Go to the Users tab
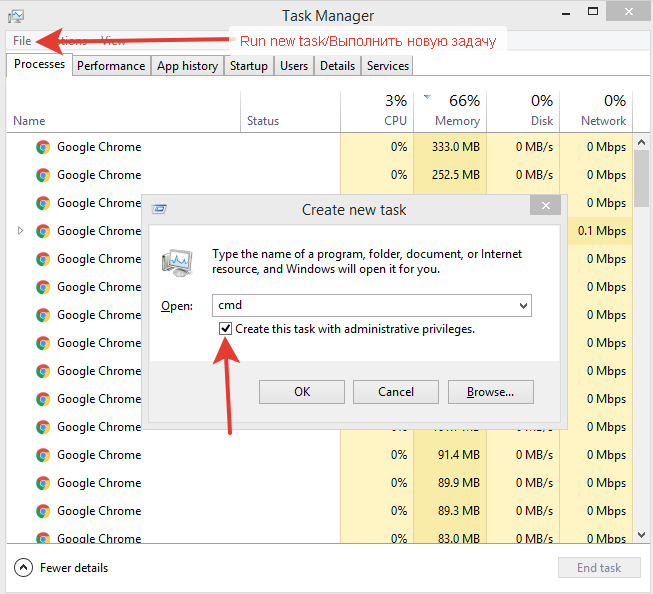Screen dimensions: 653x594 pyautogui.click(x=294, y=66)
